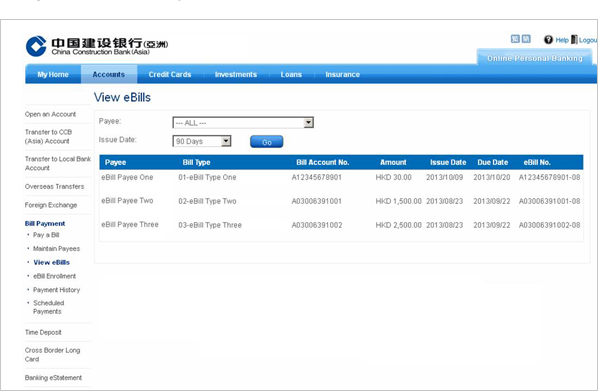Open Scheduled Payments
Screen dimensions: 598x391
(x=48, y=307)
